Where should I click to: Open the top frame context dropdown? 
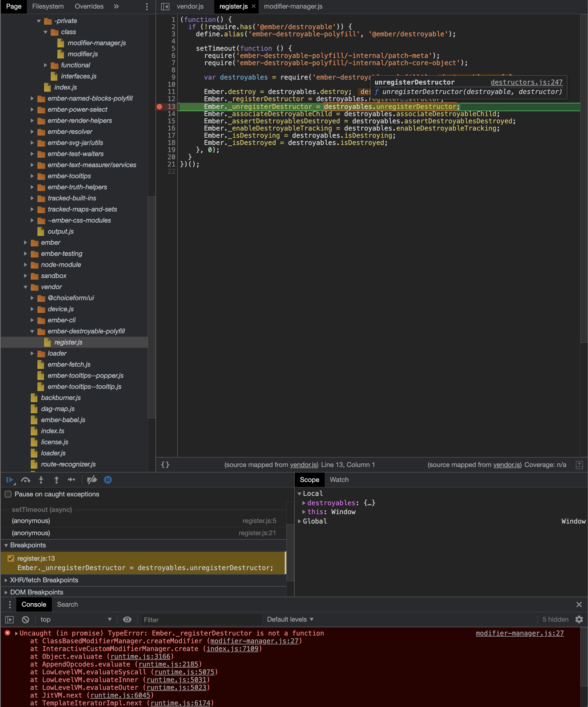(x=76, y=619)
